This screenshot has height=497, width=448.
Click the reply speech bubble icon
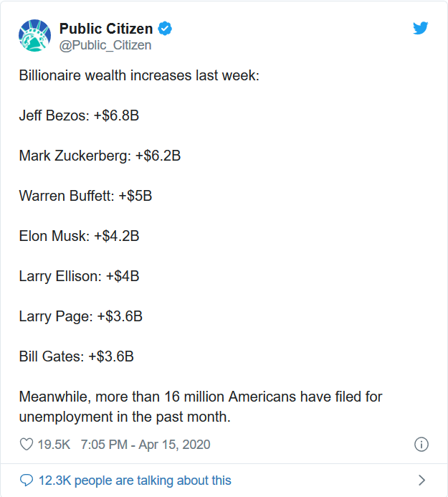click(x=27, y=481)
